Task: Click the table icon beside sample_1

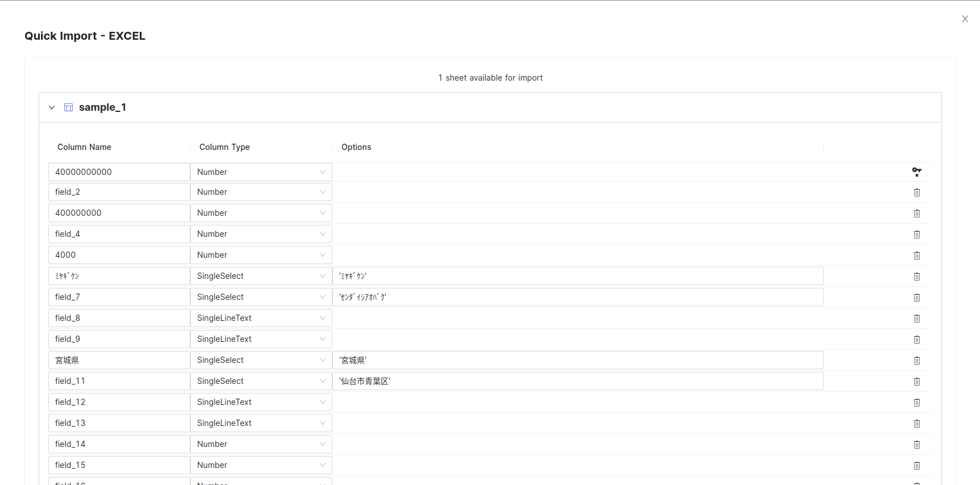Action: coord(68,107)
